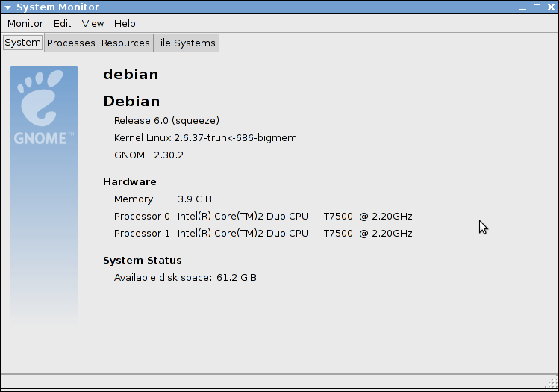Click the Release 6.0 (squeeze) line
Image resolution: width=559 pixels, height=392 pixels.
point(166,120)
